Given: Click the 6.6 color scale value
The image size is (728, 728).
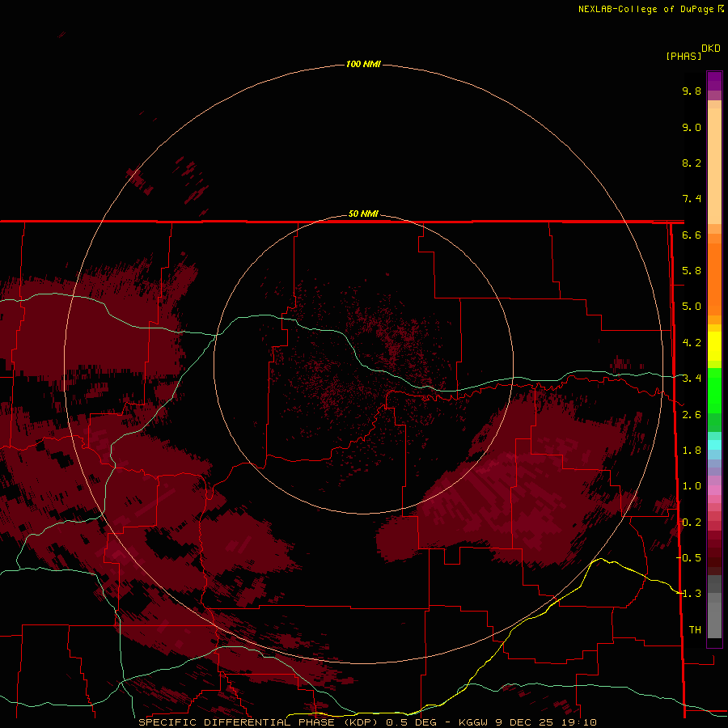Looking at the screenshot, I should point(692,235).
